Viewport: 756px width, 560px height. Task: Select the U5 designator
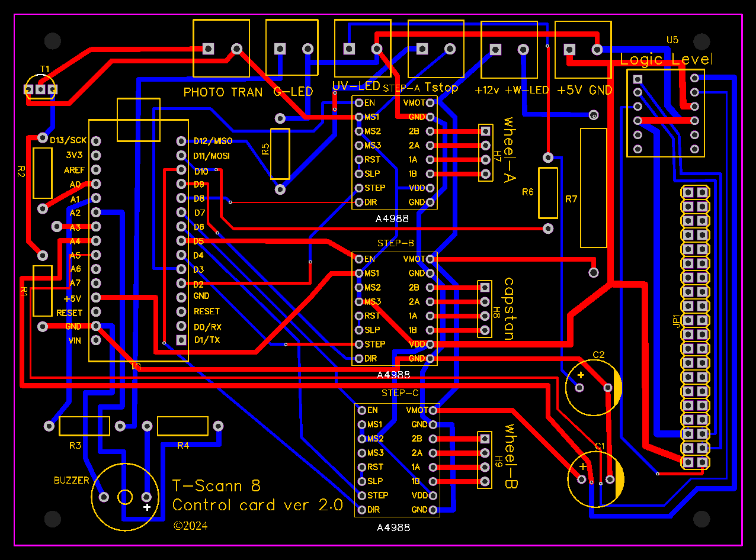(672, 40)
